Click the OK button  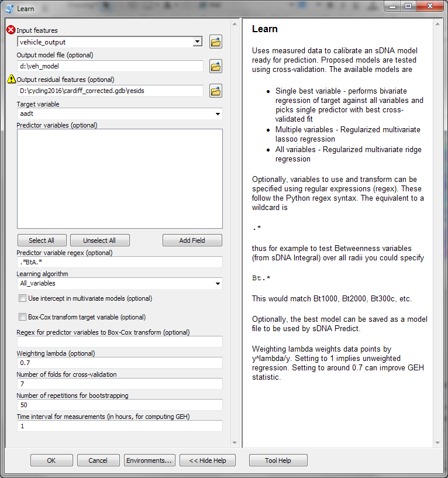click(x=51, y=460)
